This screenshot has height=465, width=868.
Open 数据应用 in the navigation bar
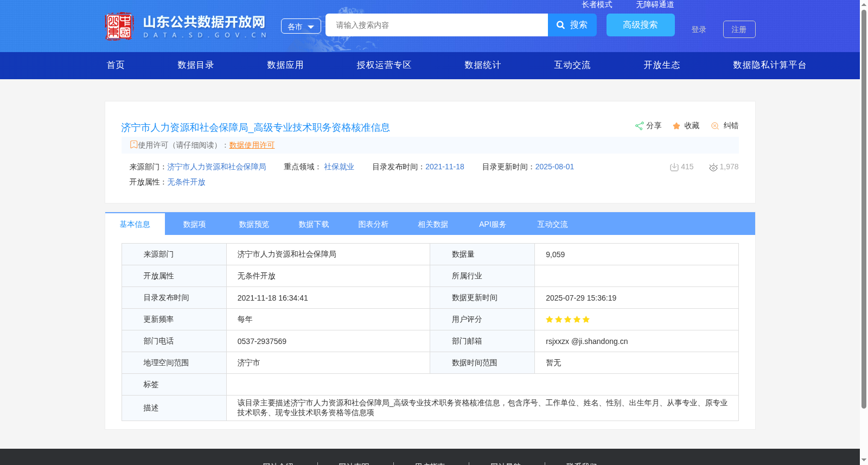285,65
